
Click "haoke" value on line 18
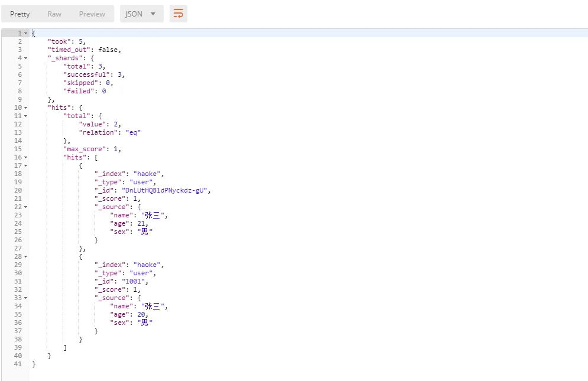click(x=147, y=174)
